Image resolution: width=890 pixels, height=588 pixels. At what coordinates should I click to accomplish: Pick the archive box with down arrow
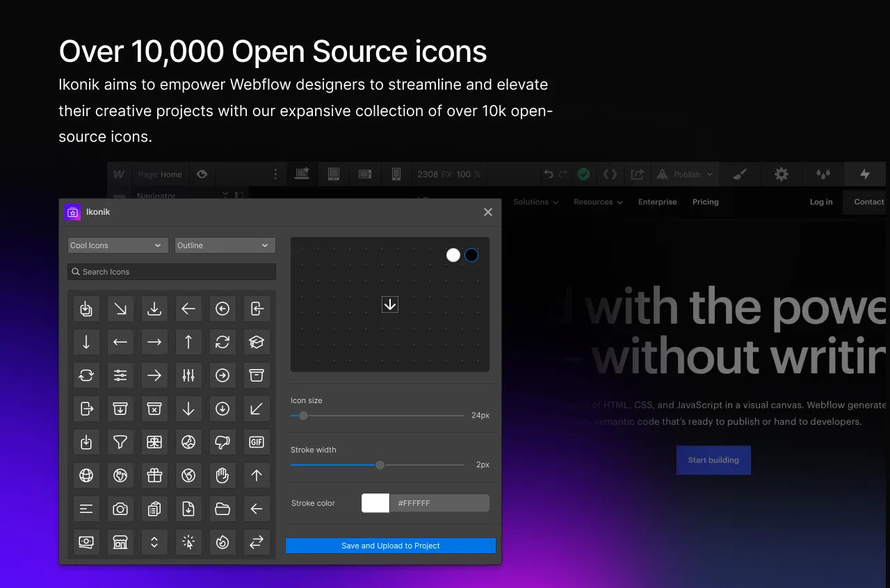120,409
